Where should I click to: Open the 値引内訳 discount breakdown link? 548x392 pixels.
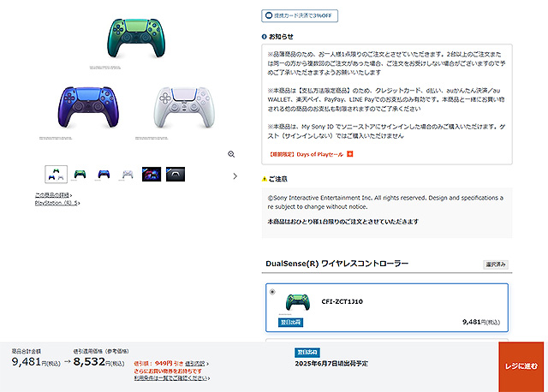(196, 364)
